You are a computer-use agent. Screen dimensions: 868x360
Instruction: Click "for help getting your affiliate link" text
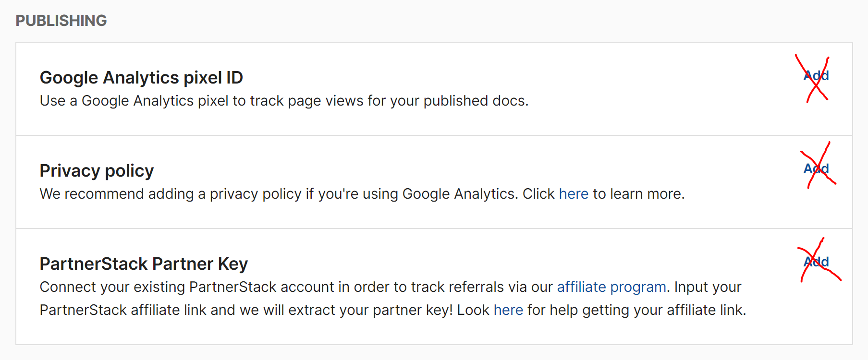pos(636,310)
